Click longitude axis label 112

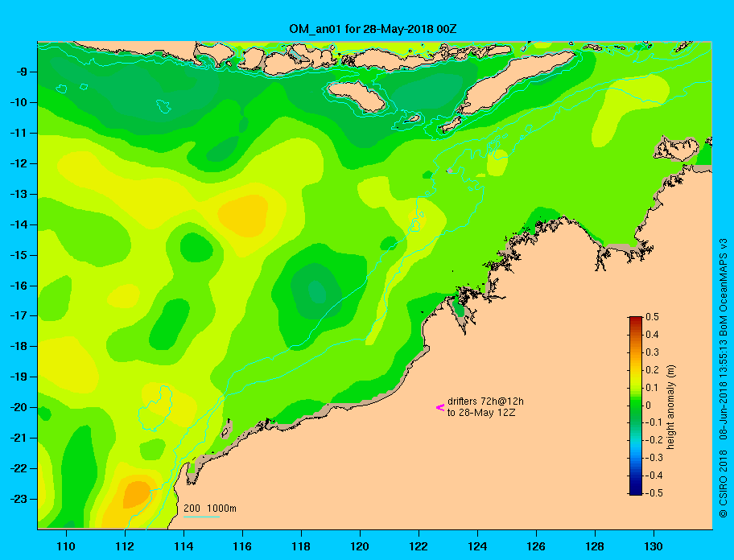click(x=125, y=546)
